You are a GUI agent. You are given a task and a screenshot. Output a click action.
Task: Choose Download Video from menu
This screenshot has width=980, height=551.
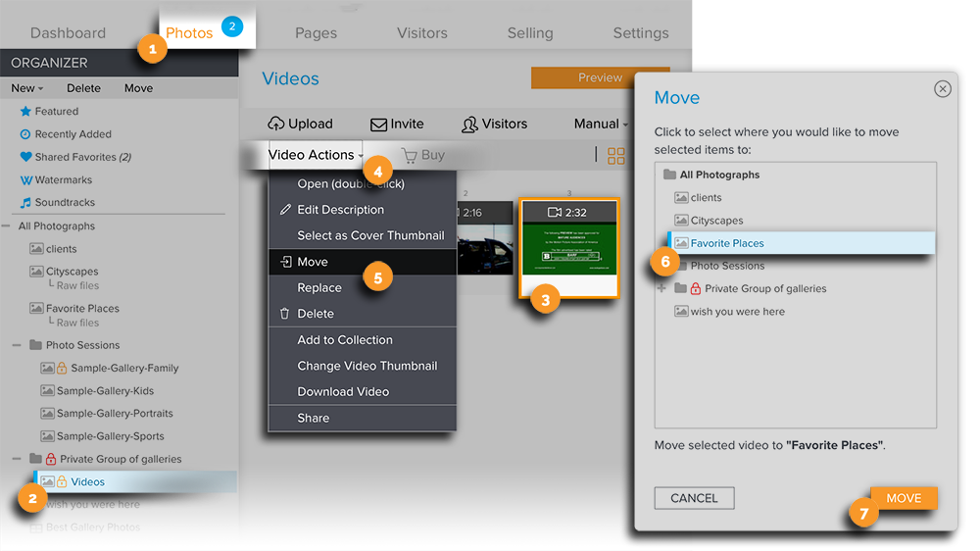click(363, 392)
